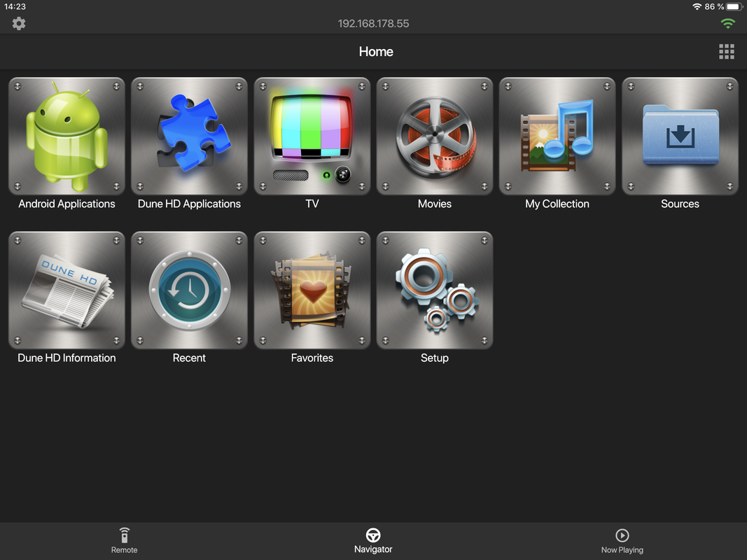
Task: Open the Setup gears icon
Action: (435, 290)
